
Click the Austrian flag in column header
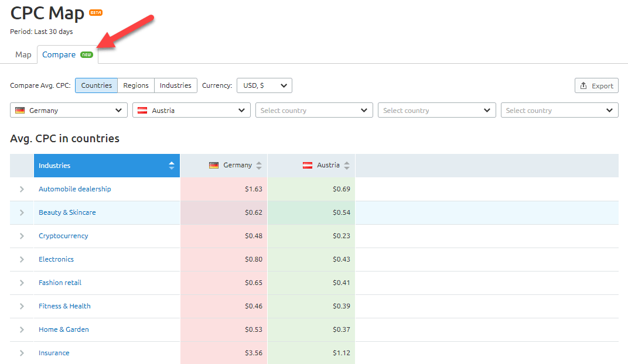(x=307, y=166)
